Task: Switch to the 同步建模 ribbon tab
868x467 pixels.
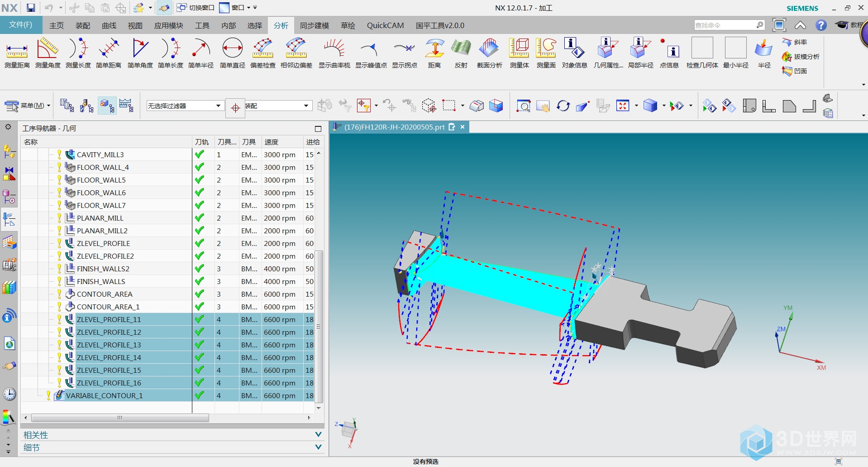Action: click(315, 25)
